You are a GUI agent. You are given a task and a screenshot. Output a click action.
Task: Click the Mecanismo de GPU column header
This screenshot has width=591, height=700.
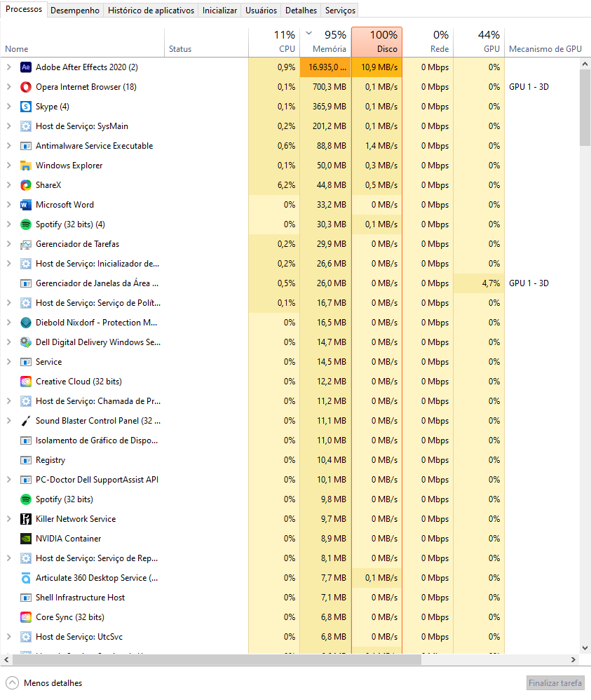545,42
